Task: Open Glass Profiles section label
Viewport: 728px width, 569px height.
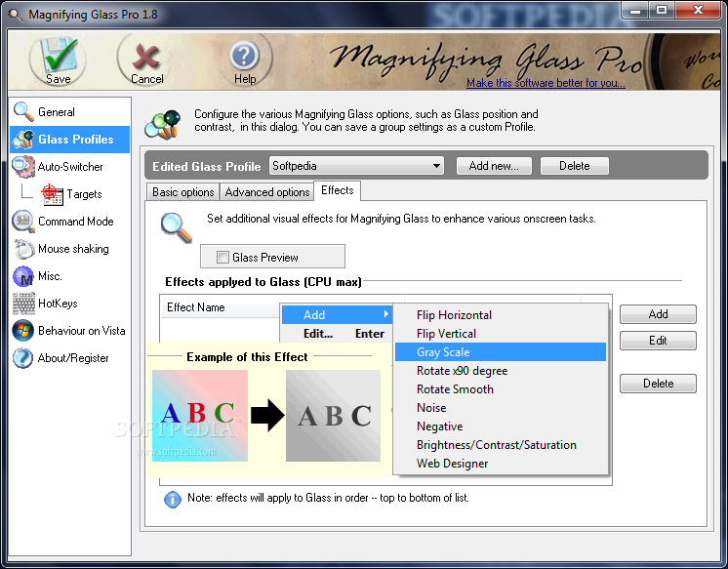Action: point(76,140)
